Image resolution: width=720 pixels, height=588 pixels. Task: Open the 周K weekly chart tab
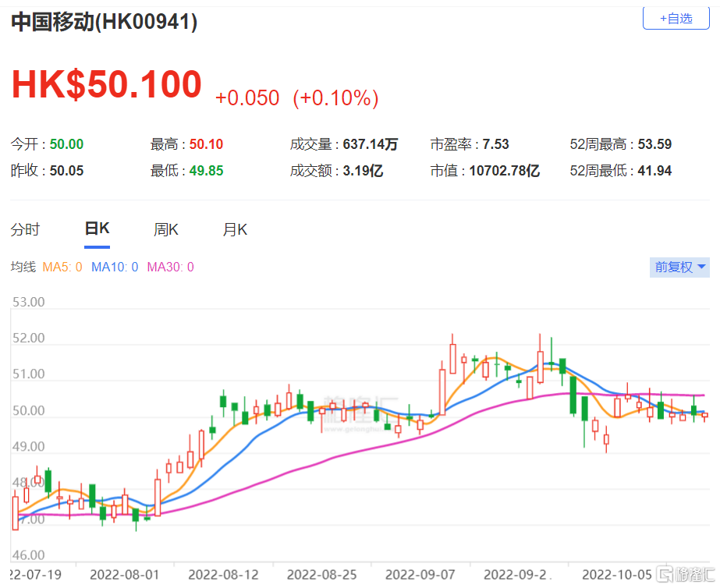pyautogui.click(x=166, y=229)
